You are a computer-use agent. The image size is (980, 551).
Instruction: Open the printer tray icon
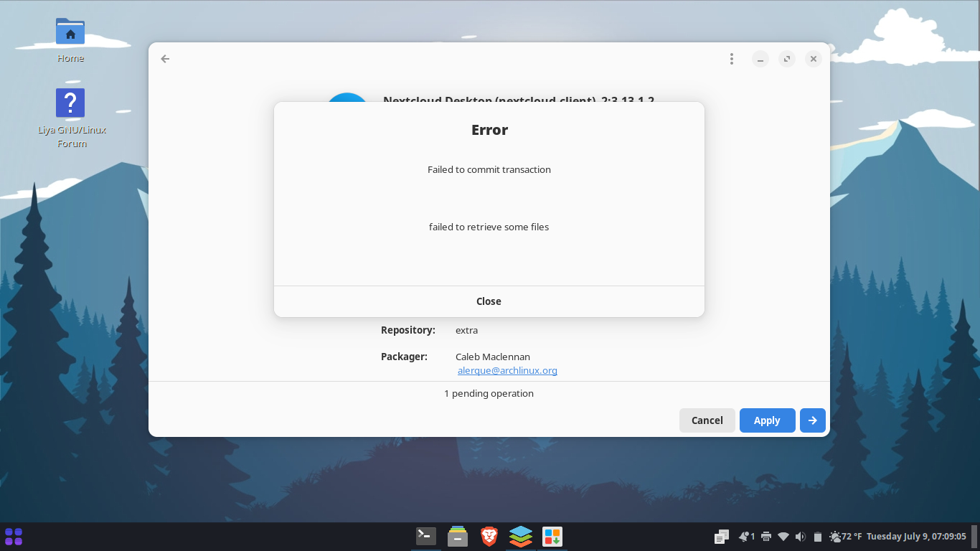(x=766, y=537)
